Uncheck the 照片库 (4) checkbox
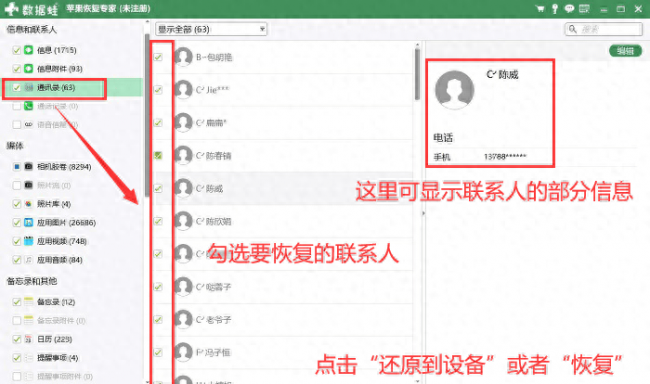The height and width of the screenshot is (384, 650). pyautogui.click(x=17, y=204)
